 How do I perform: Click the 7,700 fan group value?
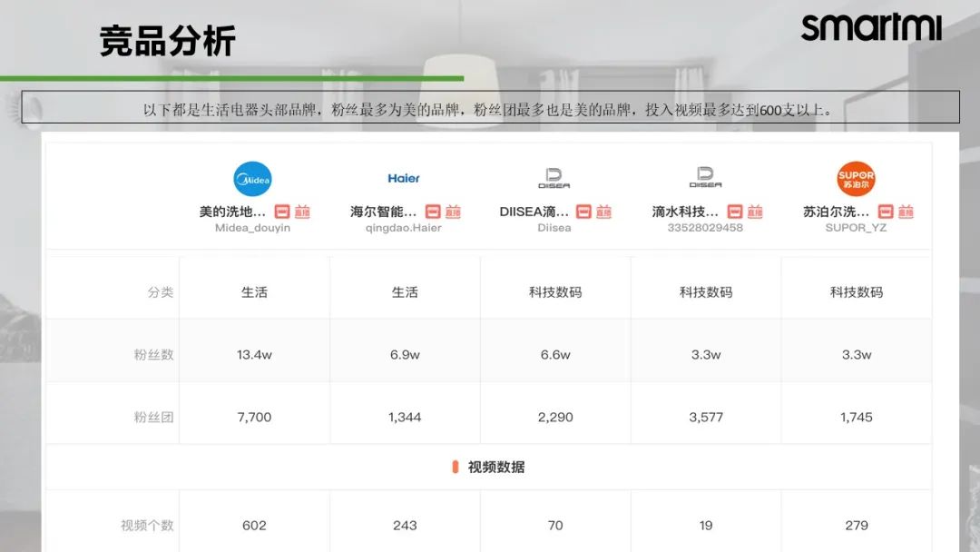point(254,417)
